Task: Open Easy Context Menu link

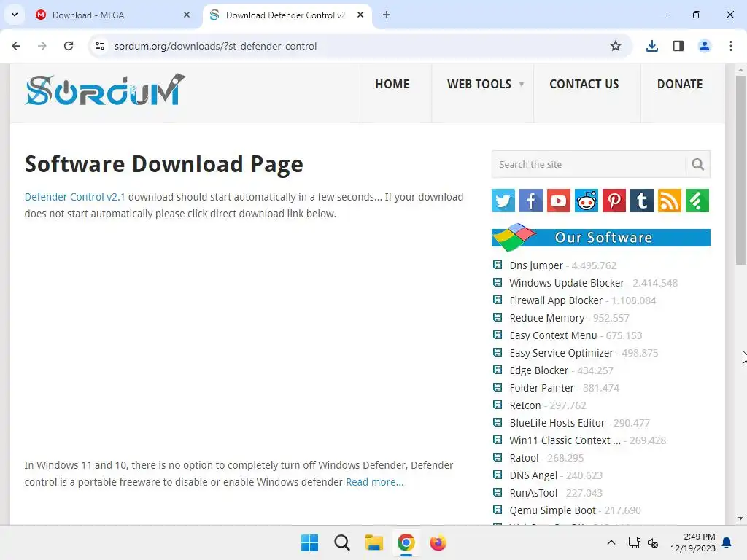Action: [553, 335]
